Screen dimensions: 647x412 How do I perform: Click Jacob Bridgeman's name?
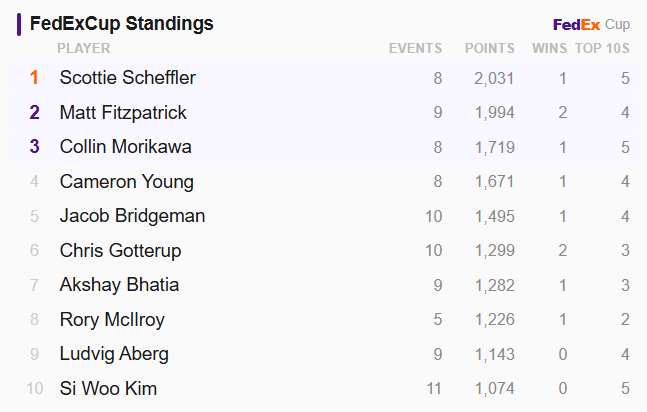(x=132, y=216)
